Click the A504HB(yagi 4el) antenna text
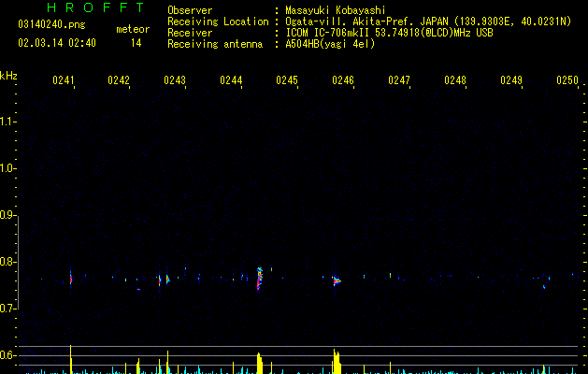The image size is (588, 374). pos(330,44)
